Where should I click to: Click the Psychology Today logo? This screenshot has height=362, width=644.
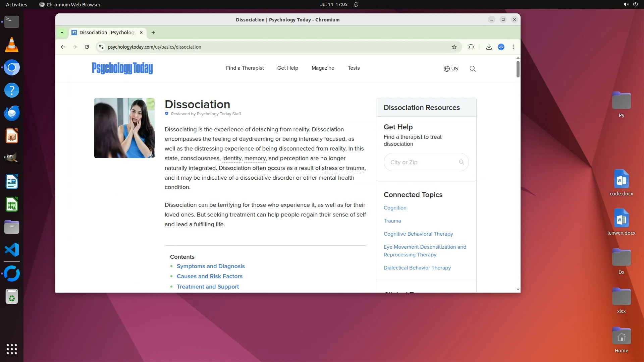[122, 68]
